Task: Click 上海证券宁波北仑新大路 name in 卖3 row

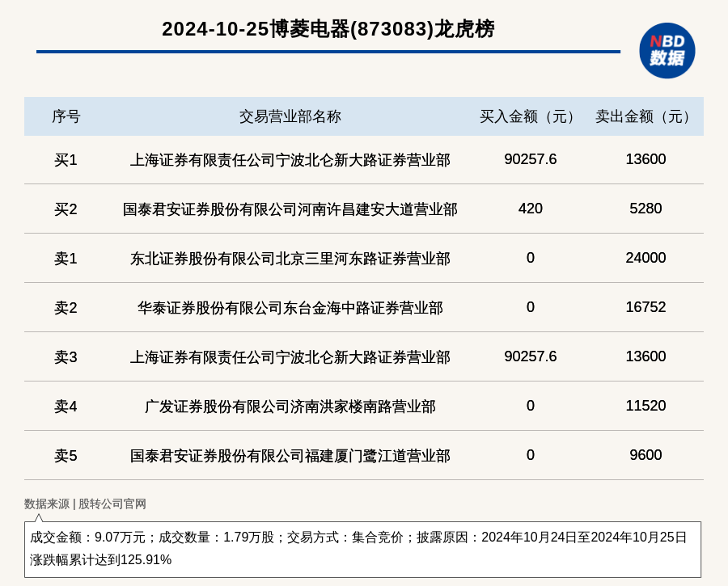Action: click(290, 357)
